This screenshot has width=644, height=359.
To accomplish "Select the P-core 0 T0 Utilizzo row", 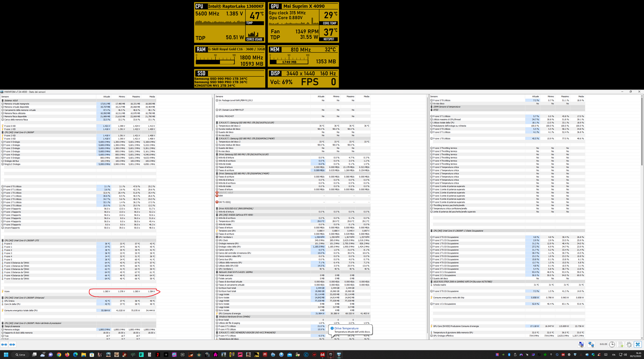I will pyautogui.click(x=79, y=187).
